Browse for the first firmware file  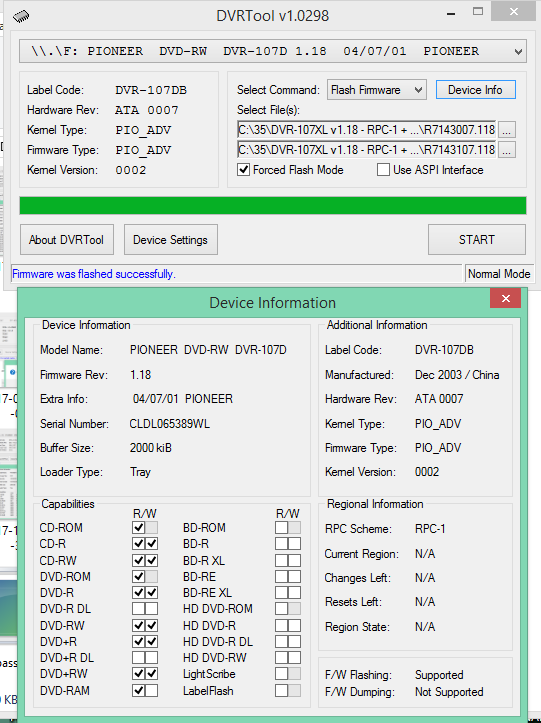(506, 130)
